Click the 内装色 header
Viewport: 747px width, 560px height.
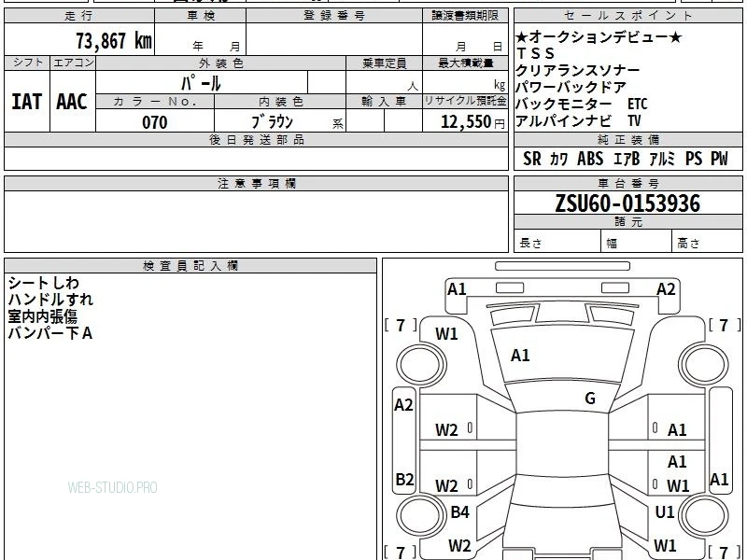click(x=281, y=102)
